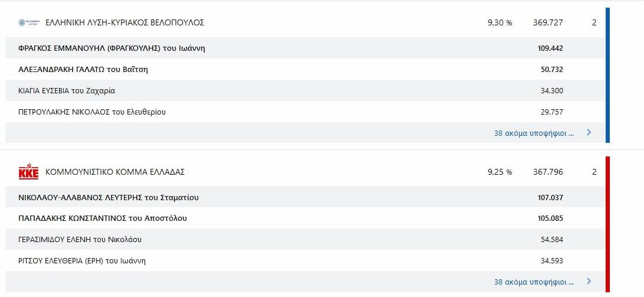Click the Elliniki Lysi party logo
This screenshot has width=644, height=297.
(x=29, y=22)
